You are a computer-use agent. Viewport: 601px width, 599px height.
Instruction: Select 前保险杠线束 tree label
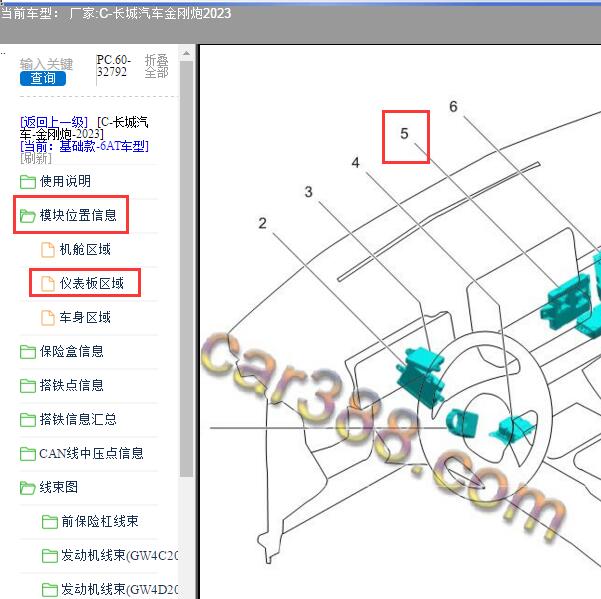[x=100, y=522]
